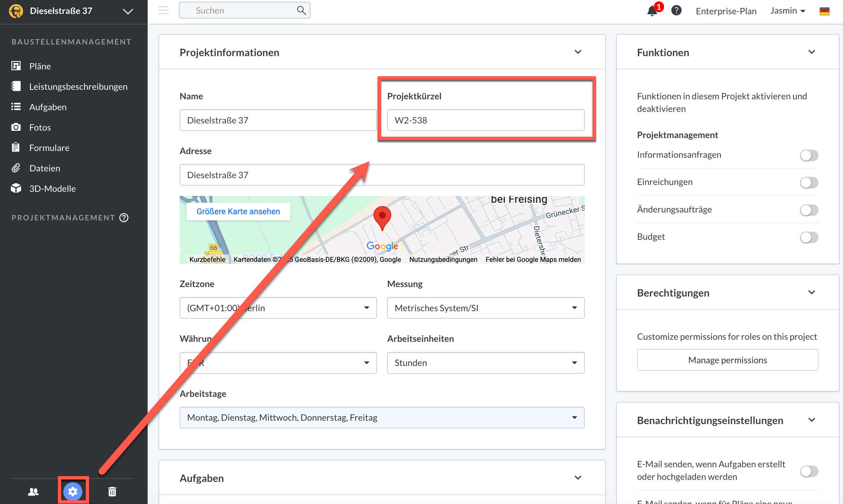Go to 3D-Modelle in the sidebar

52,188
